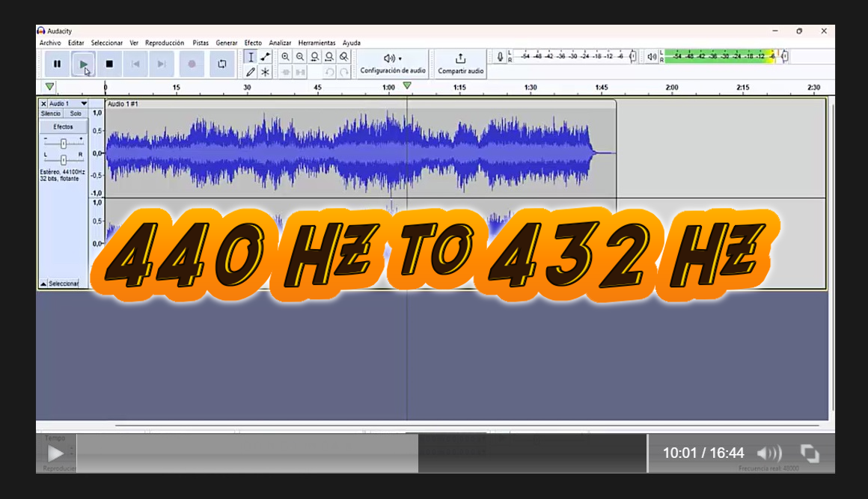Click the red Record button
Image resolution: width=868 pixels, height=499 pixels.
(x=192, y=64)
